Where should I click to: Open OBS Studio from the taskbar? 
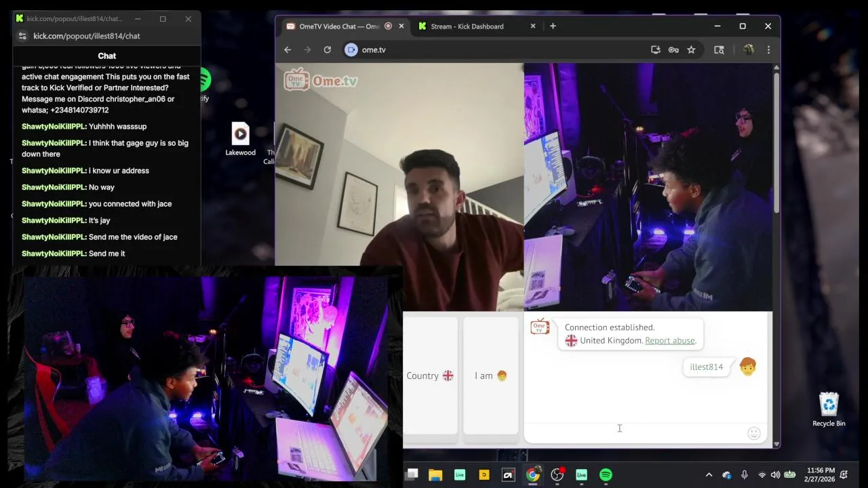(557, 475)
